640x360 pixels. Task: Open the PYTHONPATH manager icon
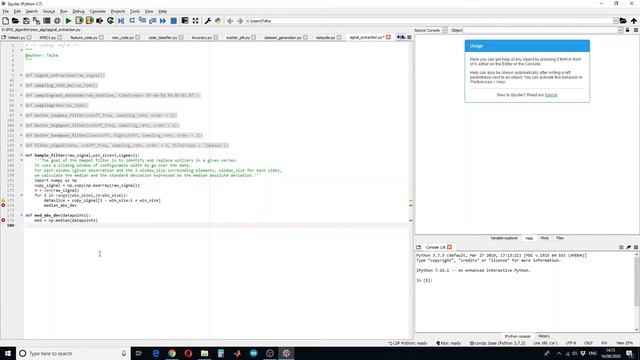(x=218, y=21)
